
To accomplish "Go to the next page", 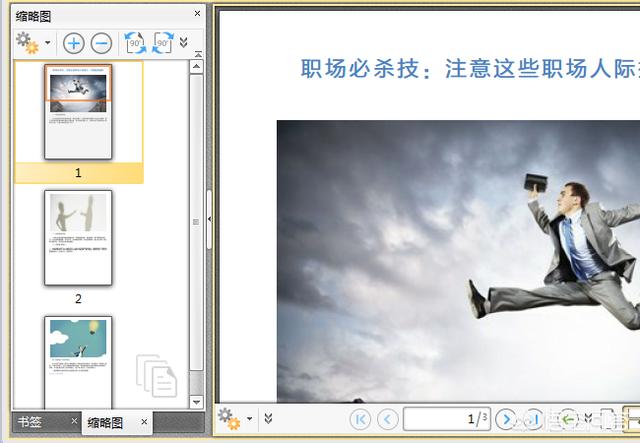I will [x=506, y=419].
